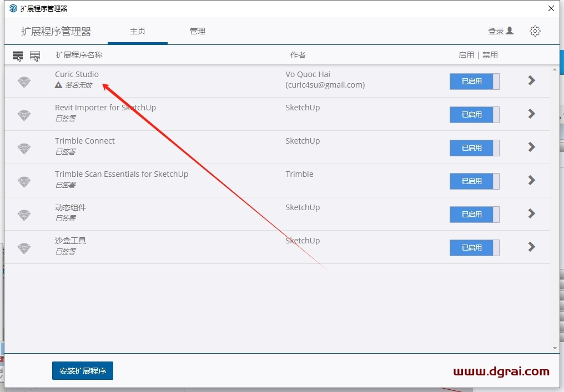This screenshot has width=564, height=392.
Task: Toggle 已启用 switch for Revit Importer
Action: point(475,115)
